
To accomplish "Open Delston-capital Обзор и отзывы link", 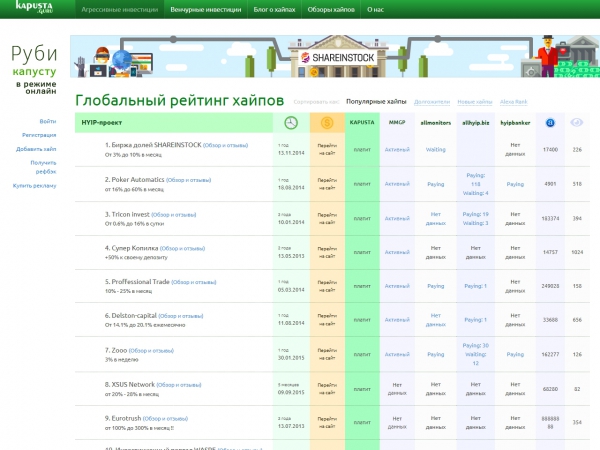I will click(x=181, y=316).
